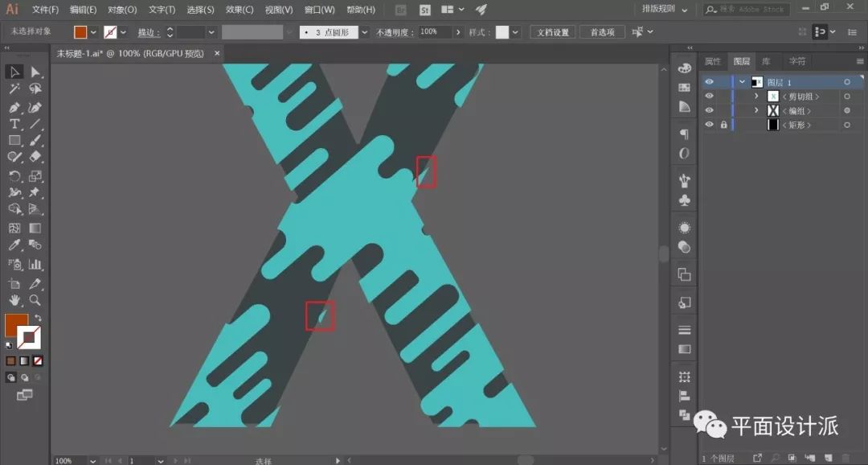Click the 文档设置 button
868x465 pixels.
pos(552,32)
